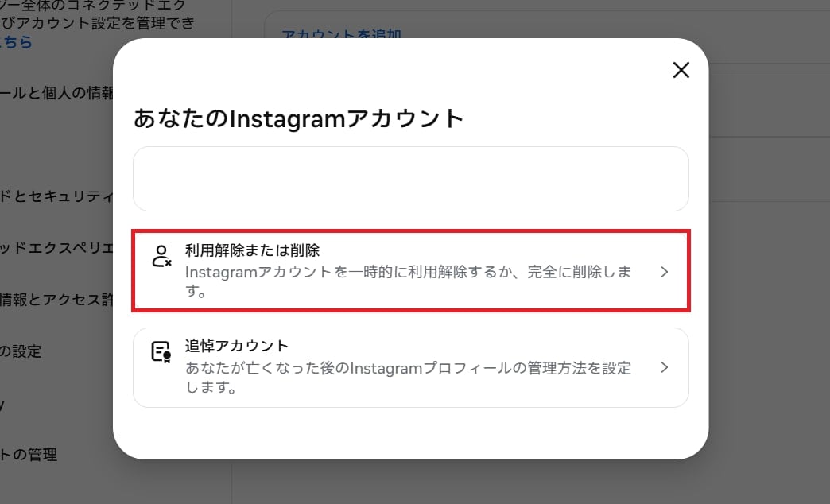Image resolution: width=830 pixels, height=504 pixels.
Task: Open 利用解除または削除 option
Action: click(411, 270)
